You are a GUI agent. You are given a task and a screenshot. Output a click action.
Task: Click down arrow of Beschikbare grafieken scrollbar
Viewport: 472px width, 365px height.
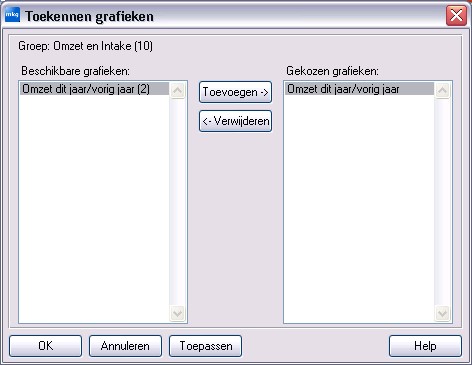point(177,313)
